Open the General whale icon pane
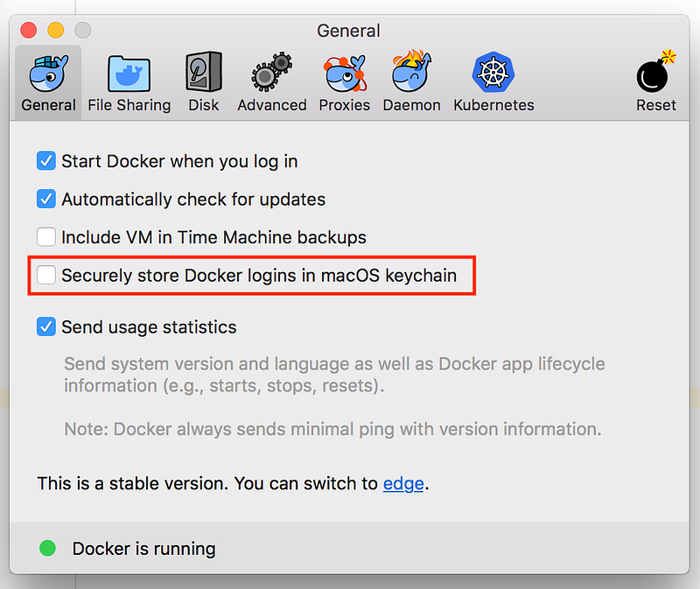The image size is (700, 589). 49,74
